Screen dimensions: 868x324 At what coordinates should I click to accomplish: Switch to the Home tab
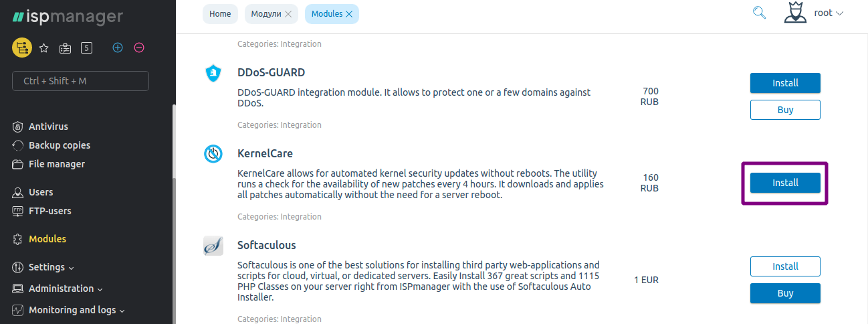point(220,13)
